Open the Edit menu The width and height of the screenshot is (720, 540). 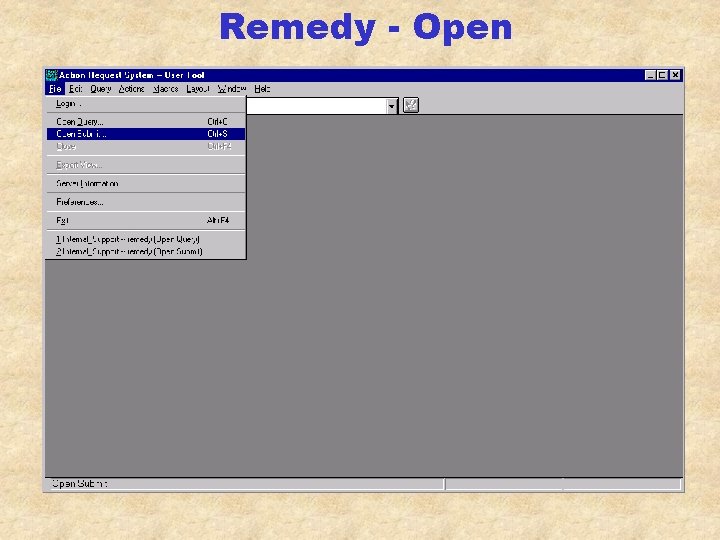point(76,89)
